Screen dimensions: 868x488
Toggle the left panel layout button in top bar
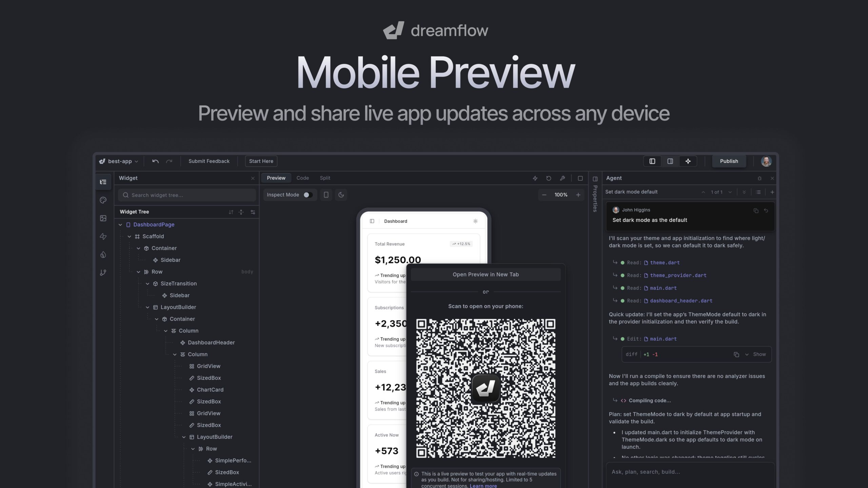pos(652,161)
